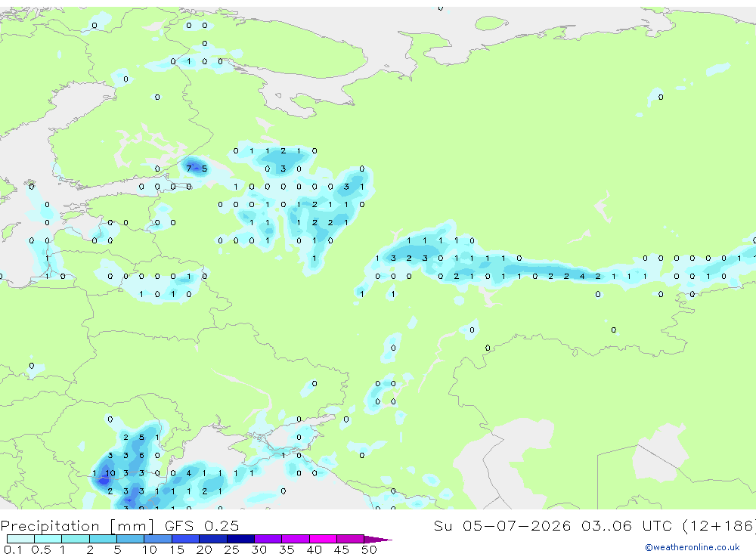Choose the 45–50 mm legend swatch
756x554 pixels.
(x=351, y=539)
